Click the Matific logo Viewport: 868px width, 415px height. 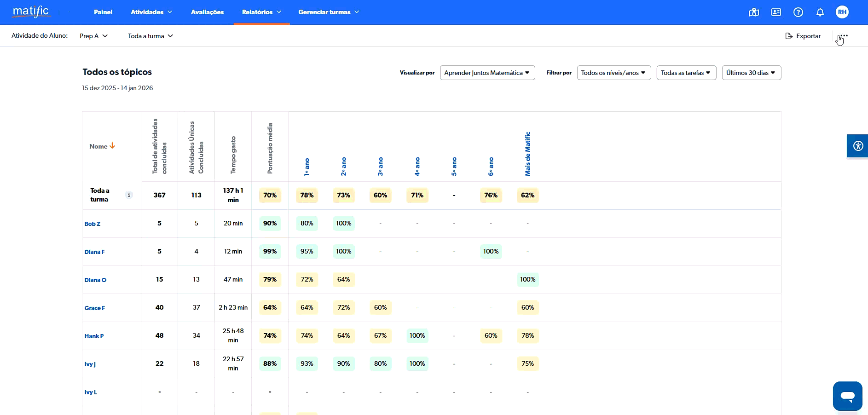click(31, 12)
